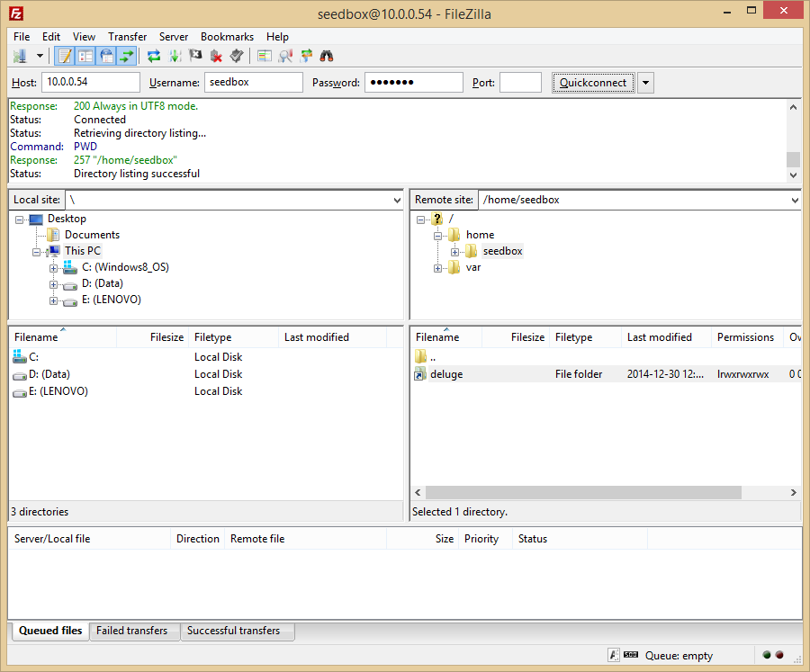Viewport: 810px width, 672px height.
Task: Open the Edit menu
Action: tap(51, 37)
